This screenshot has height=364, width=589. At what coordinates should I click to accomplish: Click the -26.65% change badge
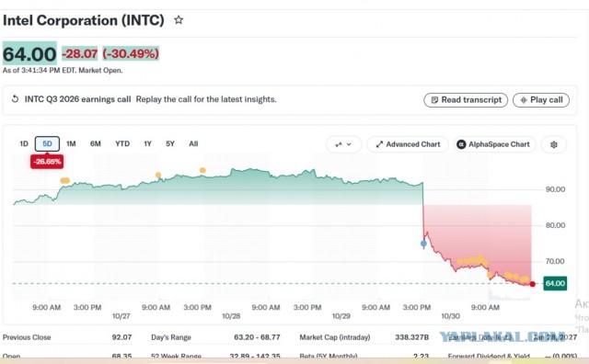(x=47, y=162)
